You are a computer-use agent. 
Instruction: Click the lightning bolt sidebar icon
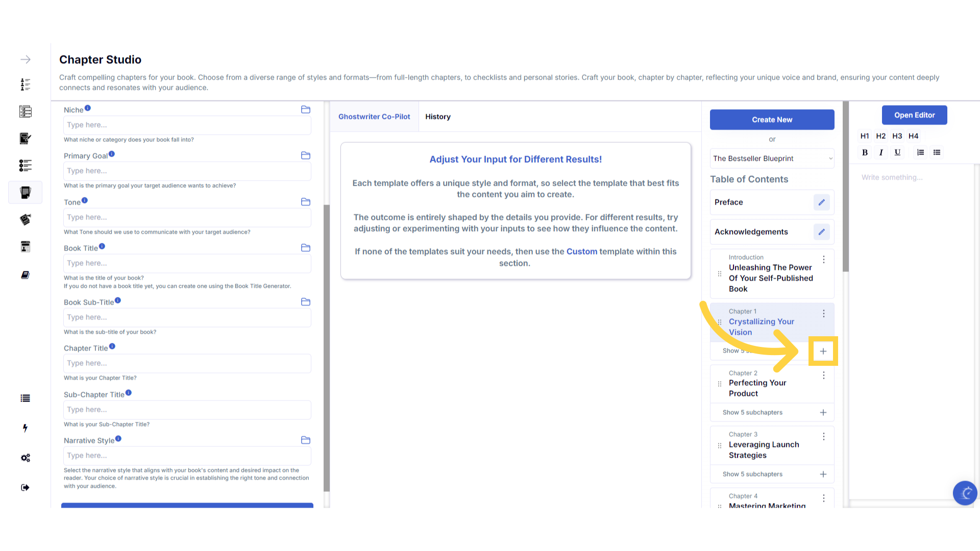(x=25, y=428)
